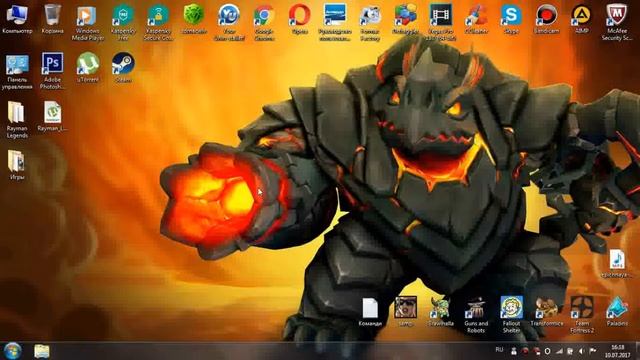Select the Transformice shortcut
This screenshot has height=360, width=640.
pyautogui.click(x=547, y=312)
